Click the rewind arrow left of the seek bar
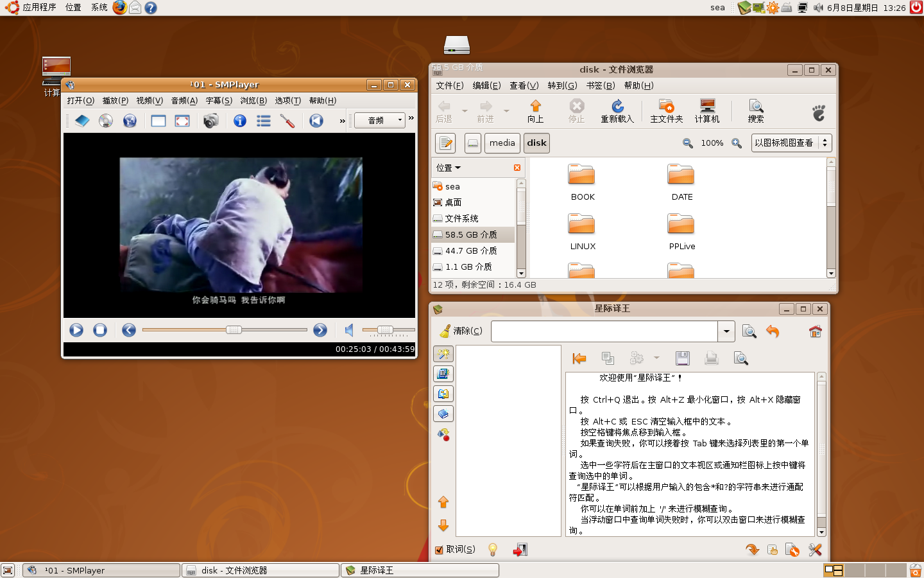Screen dimensions: 924x578 pos(129,330)
